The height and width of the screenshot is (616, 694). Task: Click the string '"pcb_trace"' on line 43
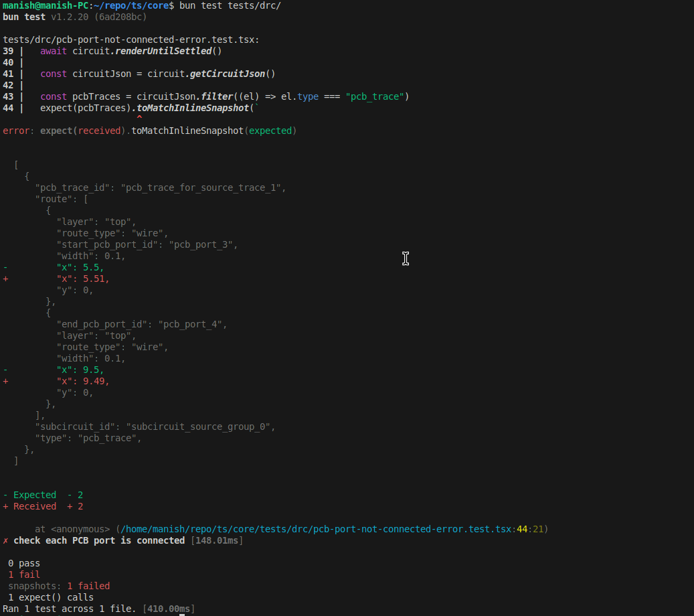(x=375, y=96)
